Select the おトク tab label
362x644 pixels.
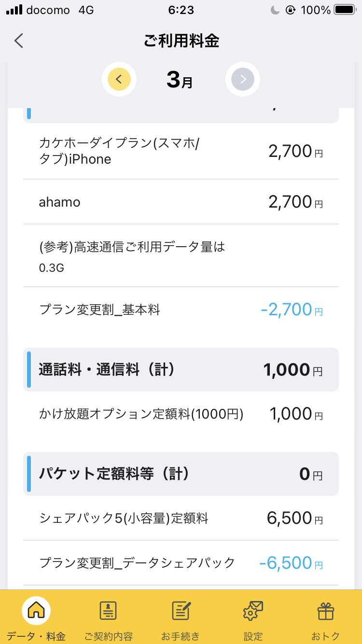coord(325,636)
